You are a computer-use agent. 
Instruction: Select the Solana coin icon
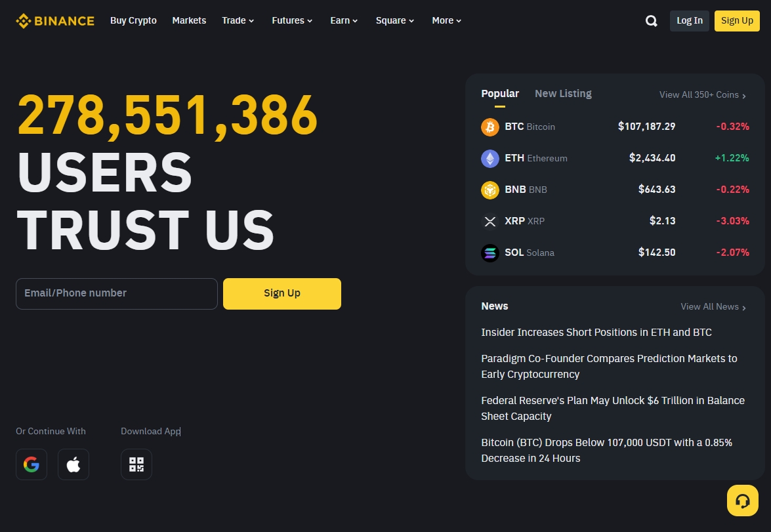pyautogui.click(x=490, y=253)
